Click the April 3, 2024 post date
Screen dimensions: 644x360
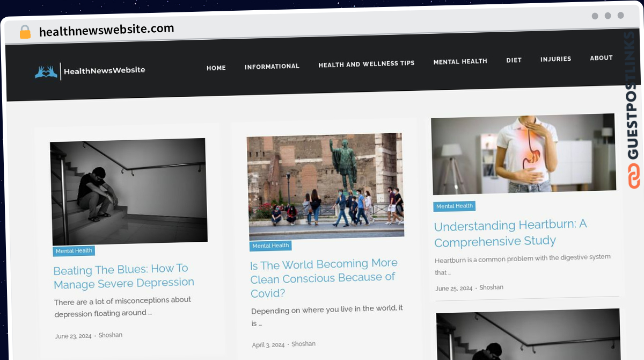click(268, 344)
